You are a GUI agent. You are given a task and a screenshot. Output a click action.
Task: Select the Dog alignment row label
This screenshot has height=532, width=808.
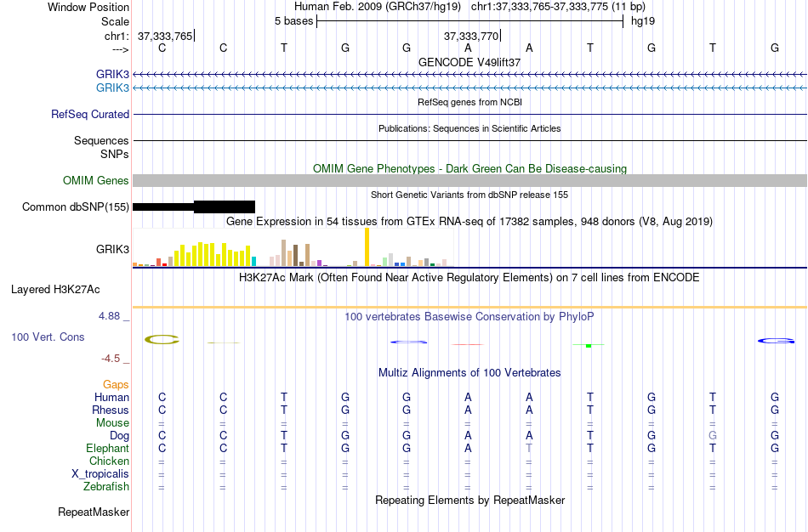click(x=120, y=436)
